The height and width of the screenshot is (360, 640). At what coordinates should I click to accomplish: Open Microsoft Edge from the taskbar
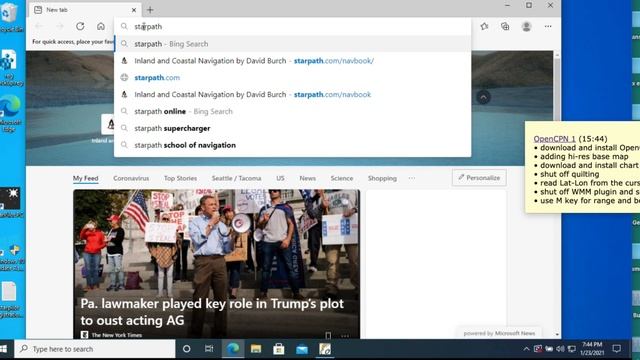coord(233,349)
